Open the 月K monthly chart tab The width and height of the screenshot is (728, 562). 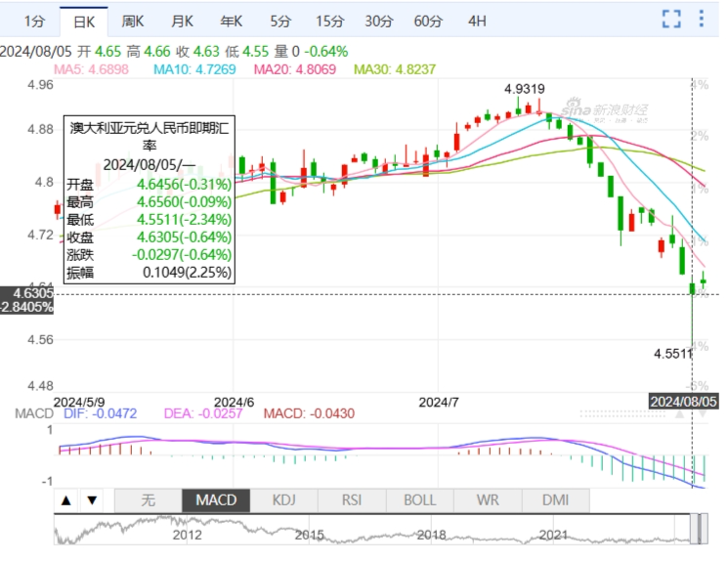point(182,21)
